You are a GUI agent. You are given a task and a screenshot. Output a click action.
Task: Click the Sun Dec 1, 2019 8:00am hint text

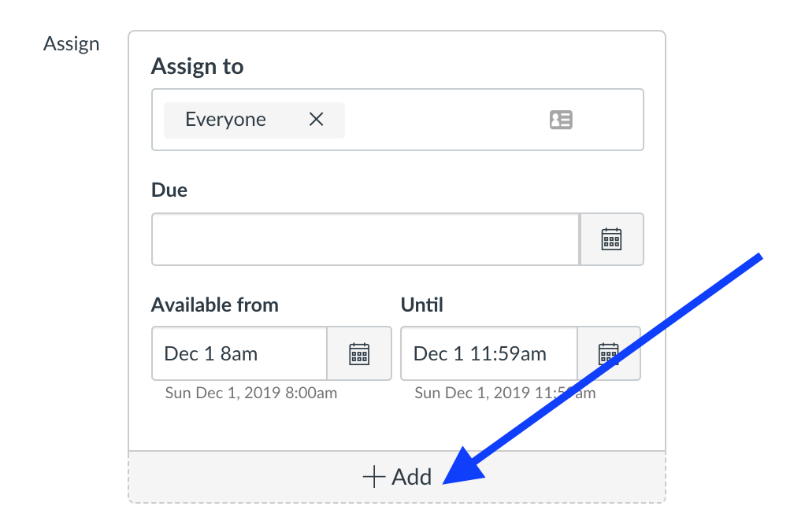pos(251,393)
